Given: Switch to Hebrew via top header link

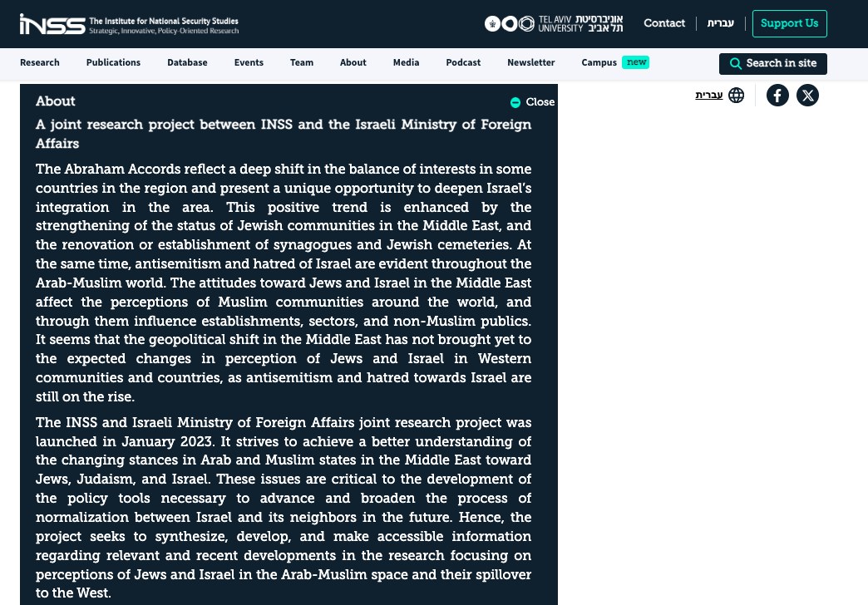Looking at the screenshot, I should coord(720,23).
